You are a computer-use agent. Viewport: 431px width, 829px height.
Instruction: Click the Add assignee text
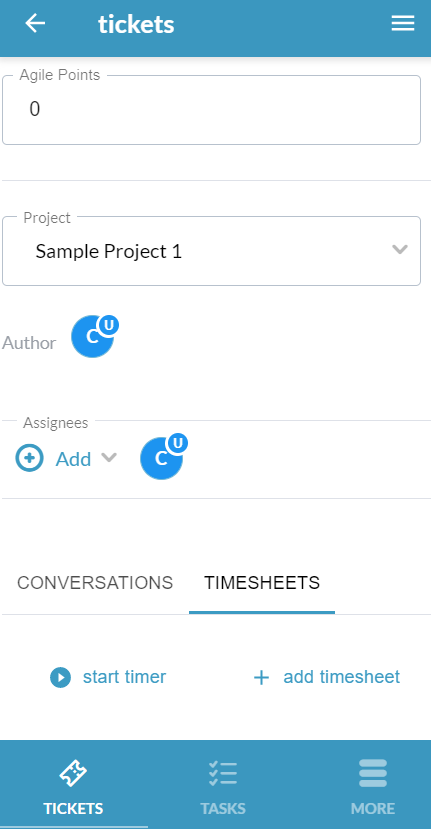[74, 459]
